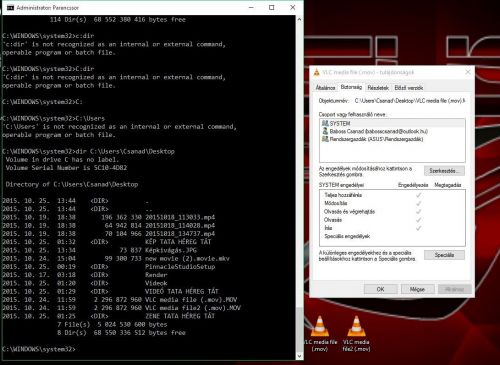Switch to the Biztonság tab
Screen dimensions: 500x365
point(351,87)
